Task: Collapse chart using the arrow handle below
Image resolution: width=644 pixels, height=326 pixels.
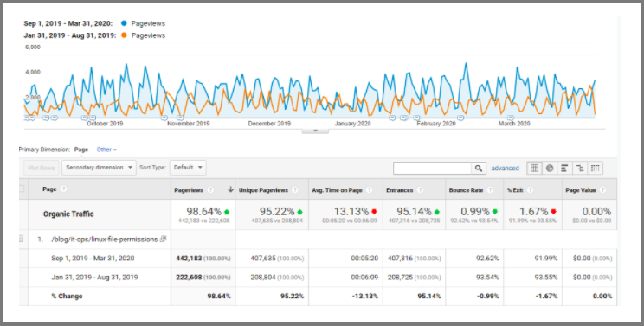Action: (315, 131)
